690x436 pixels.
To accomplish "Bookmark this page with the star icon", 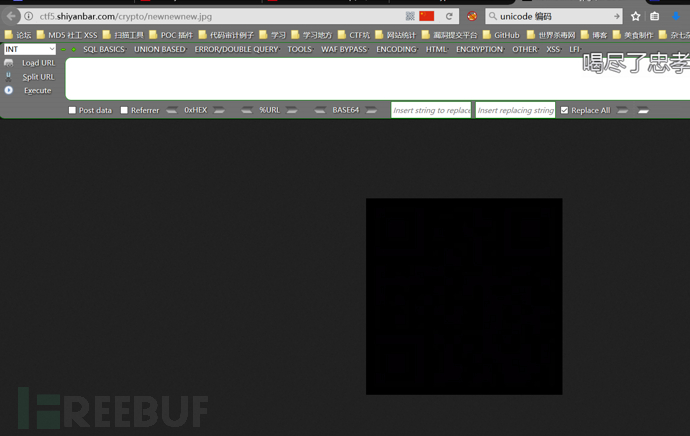I will click(x=635, y=16).
